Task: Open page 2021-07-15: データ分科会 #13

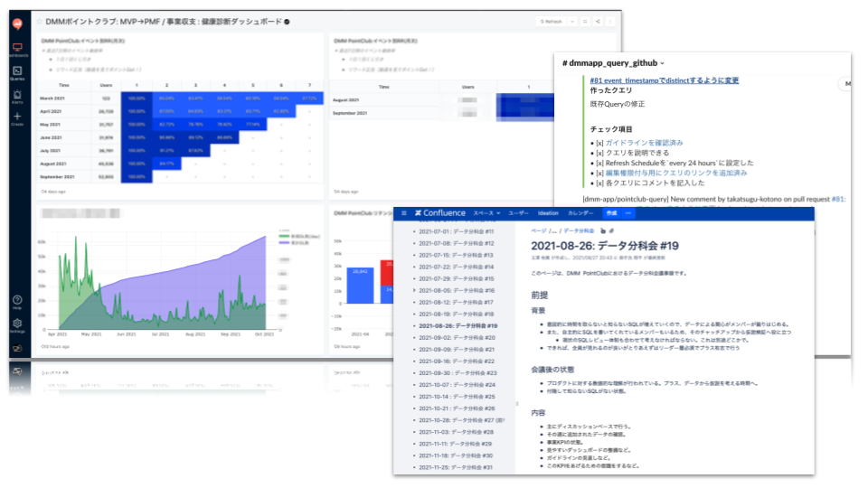Action: point(456,255)
